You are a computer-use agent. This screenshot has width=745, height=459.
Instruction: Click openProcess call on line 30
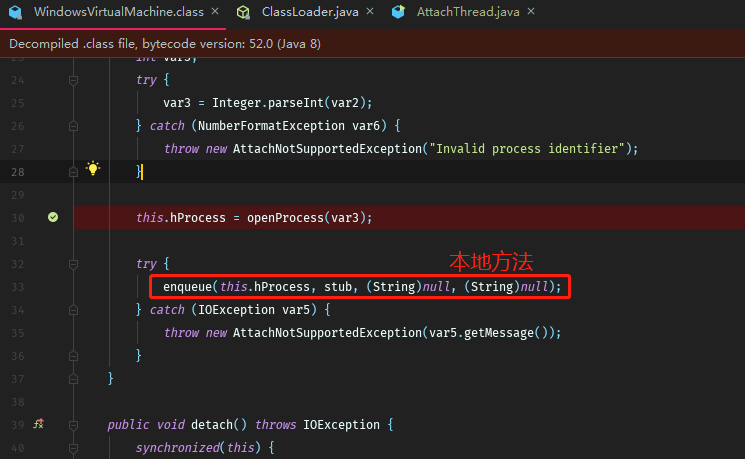pyautogui.click(x=285, y=218)
